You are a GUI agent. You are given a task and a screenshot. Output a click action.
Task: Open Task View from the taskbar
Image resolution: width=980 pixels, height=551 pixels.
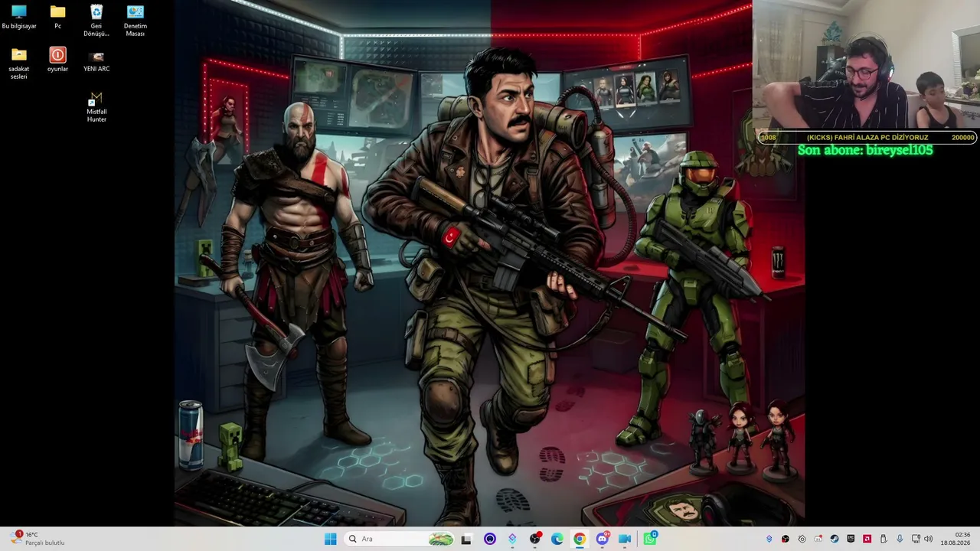(466, 539)
